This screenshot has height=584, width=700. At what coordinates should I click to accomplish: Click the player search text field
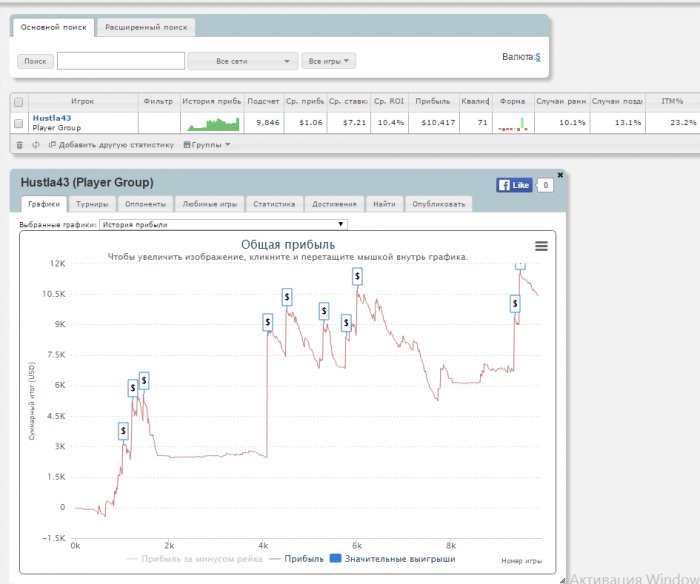coord(120,62)
